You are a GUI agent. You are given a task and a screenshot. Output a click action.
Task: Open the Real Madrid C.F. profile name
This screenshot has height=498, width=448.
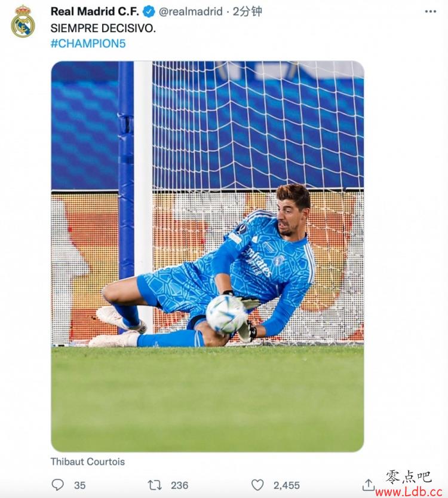[x=94, y=12]
